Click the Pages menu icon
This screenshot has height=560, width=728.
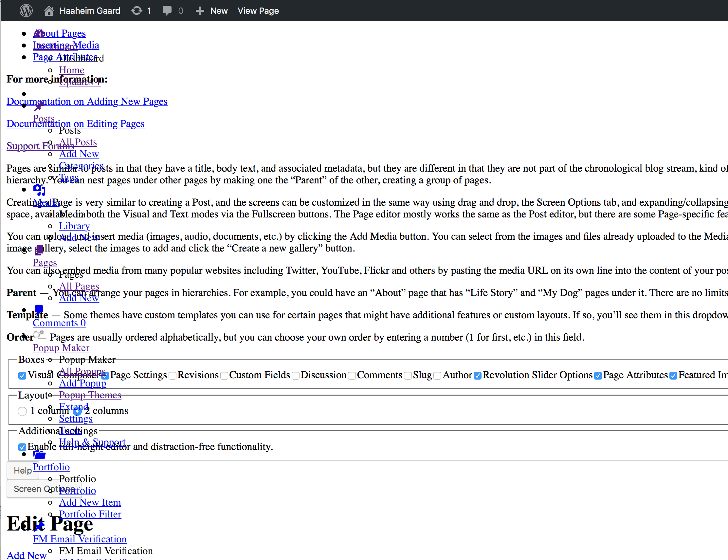[x=39, y=249]
